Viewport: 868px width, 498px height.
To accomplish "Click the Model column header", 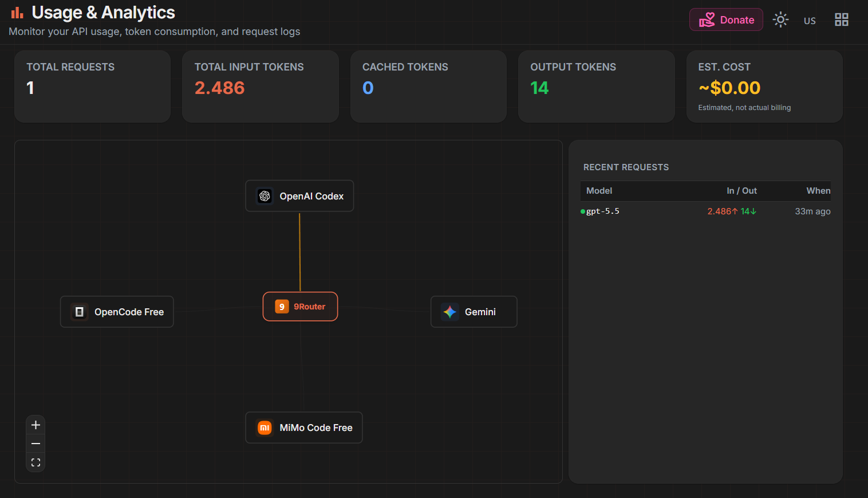I will (599, 191).
